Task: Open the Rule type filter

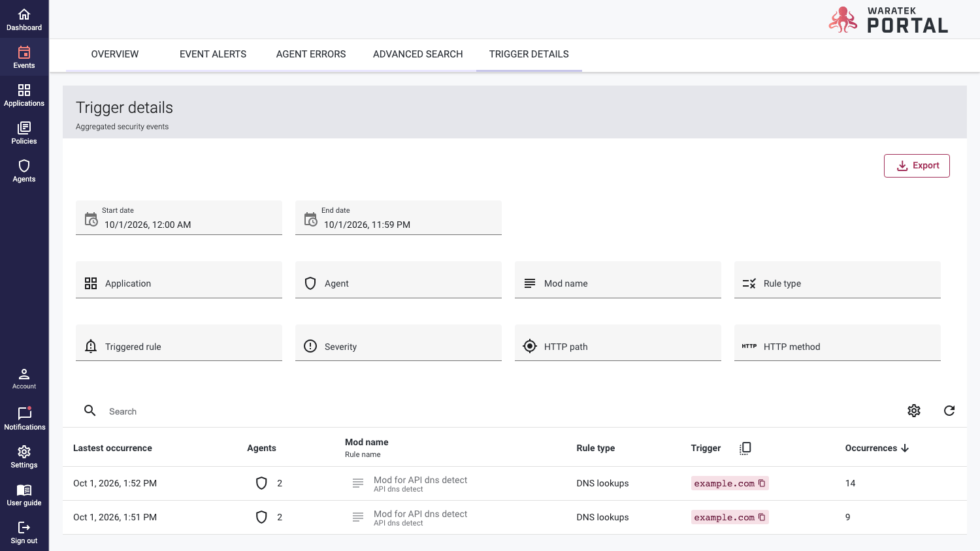Action: pos(838,280)
